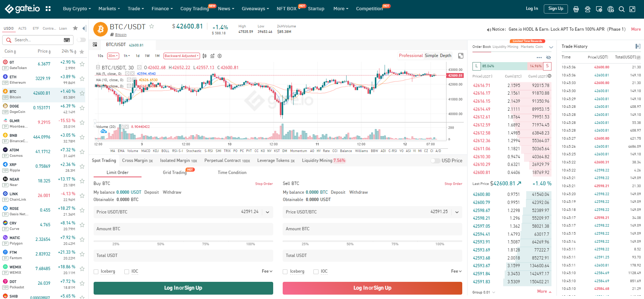Open order book more options dots
The height and width of the screenshot is (299, 644).
(x=539, y=57)
